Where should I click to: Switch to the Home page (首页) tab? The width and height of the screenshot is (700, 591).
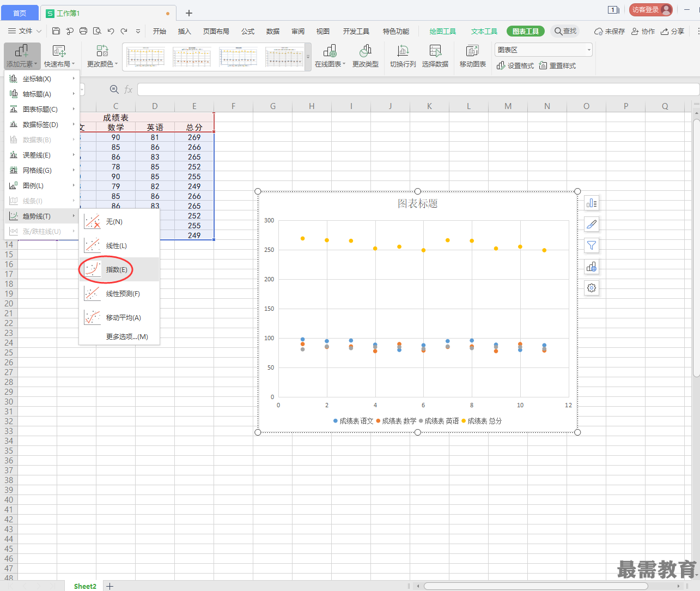pos(20,13)
